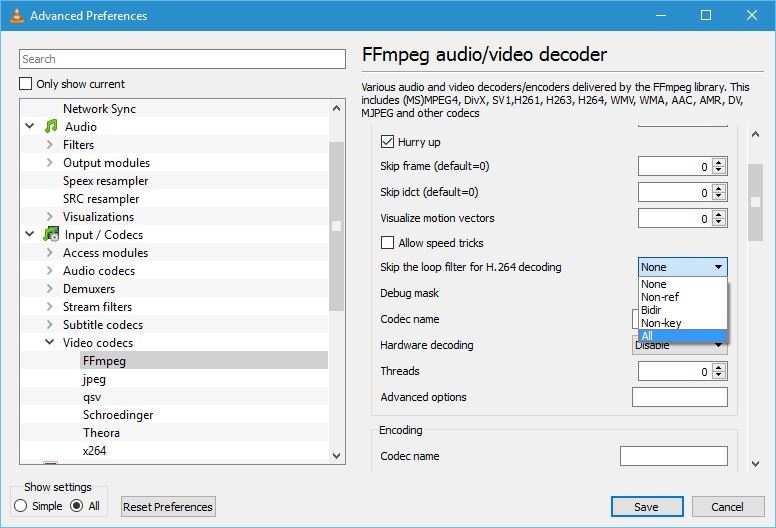Image resolution: width=776 pixels, height=528 pixels.
Task: Choose Bidir in the loop filter list
Action: click(x=682, y=310)
